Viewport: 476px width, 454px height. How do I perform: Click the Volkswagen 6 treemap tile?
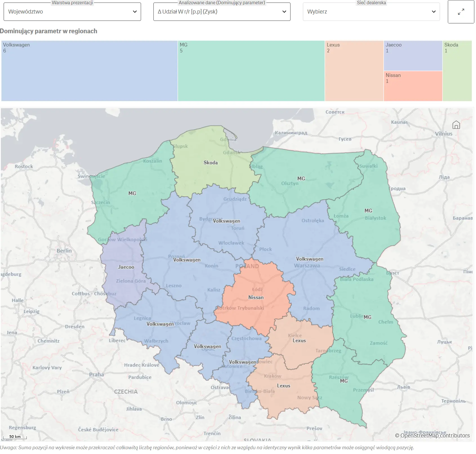pos(89,71)
